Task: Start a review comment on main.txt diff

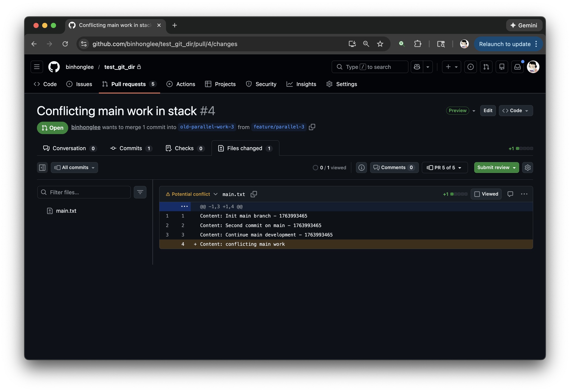Action: 510,194
